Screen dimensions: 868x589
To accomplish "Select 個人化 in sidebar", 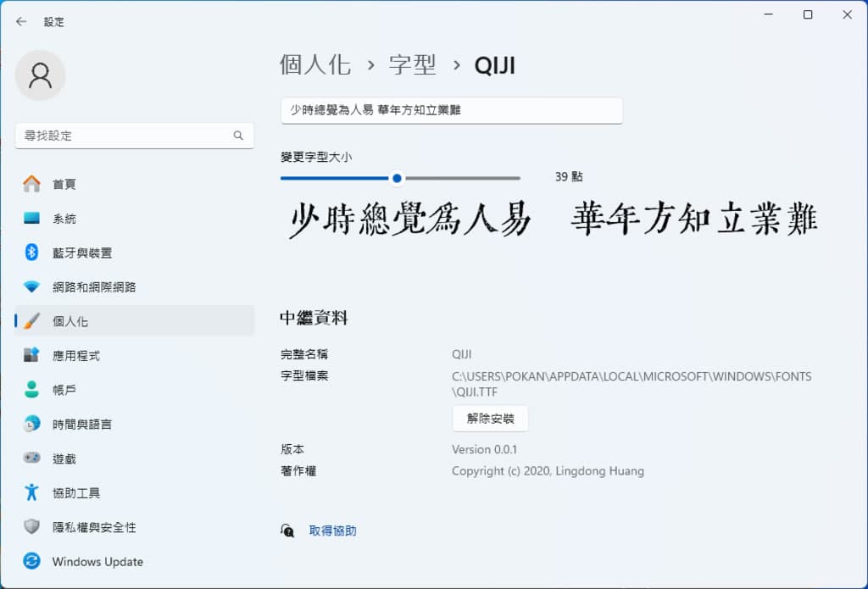I will coord(135,321).
